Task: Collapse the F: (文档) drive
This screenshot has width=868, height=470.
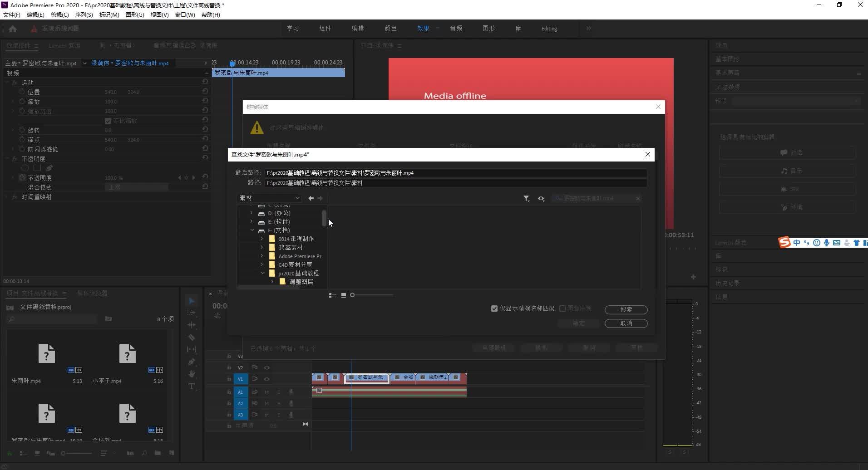Action: click(252, 230)
